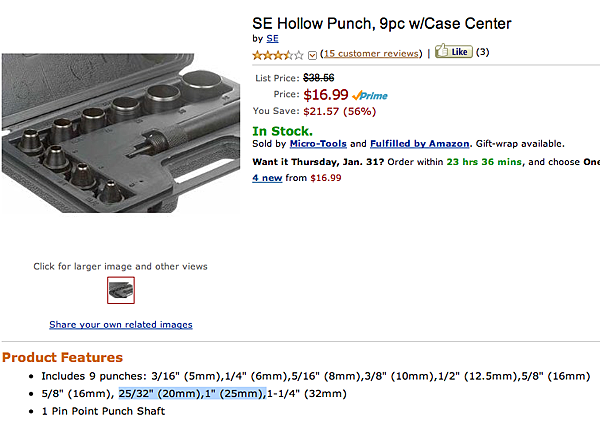
Task: Click the highlighted 25/32" (20mm) text
Action: pyautogui.click(x=158, y=393)
